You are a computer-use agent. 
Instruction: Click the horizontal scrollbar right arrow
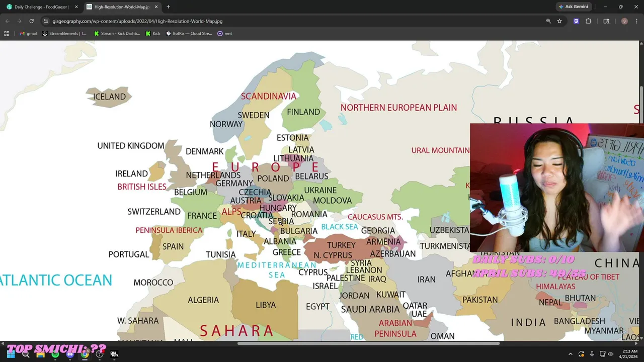(635, 343)
